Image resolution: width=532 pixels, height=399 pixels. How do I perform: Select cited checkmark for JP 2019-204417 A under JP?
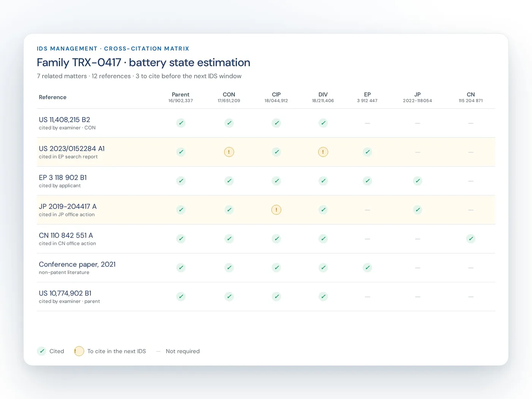point(418,210)
